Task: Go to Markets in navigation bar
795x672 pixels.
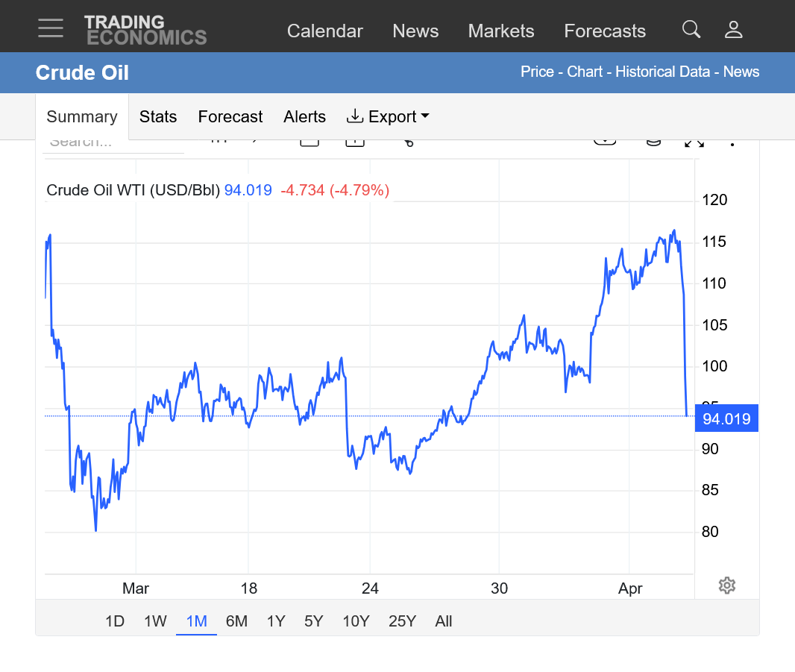Action: click(500, 31)
